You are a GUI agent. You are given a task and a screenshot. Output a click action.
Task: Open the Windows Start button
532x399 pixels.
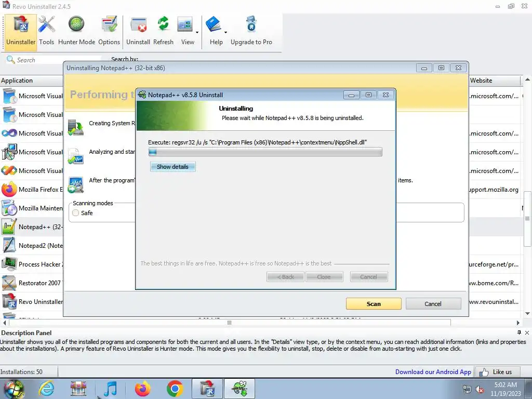[14, 389]
